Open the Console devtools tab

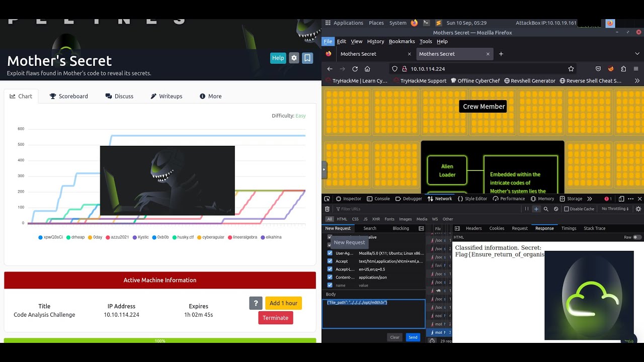[378, 199]
